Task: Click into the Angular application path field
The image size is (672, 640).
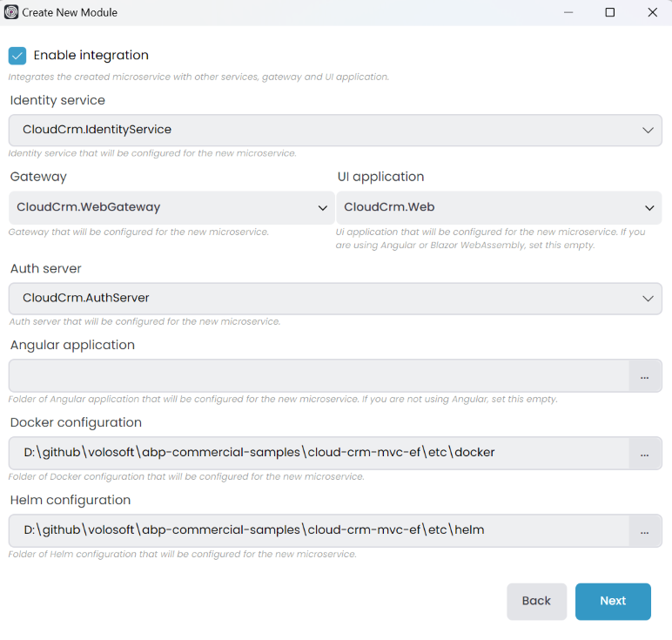Action: click(x=319, y=376)
